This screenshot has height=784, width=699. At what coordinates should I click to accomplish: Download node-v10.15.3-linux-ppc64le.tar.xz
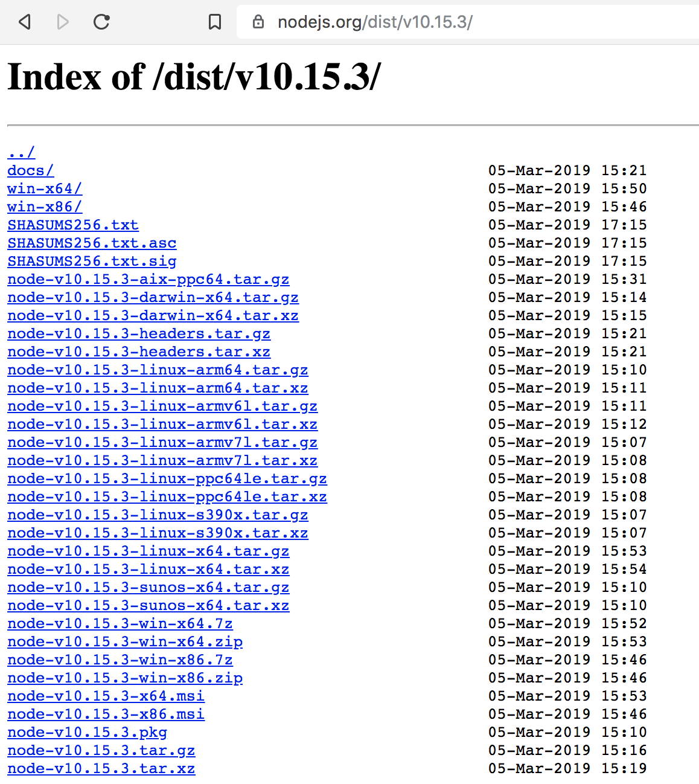(167, 496)
